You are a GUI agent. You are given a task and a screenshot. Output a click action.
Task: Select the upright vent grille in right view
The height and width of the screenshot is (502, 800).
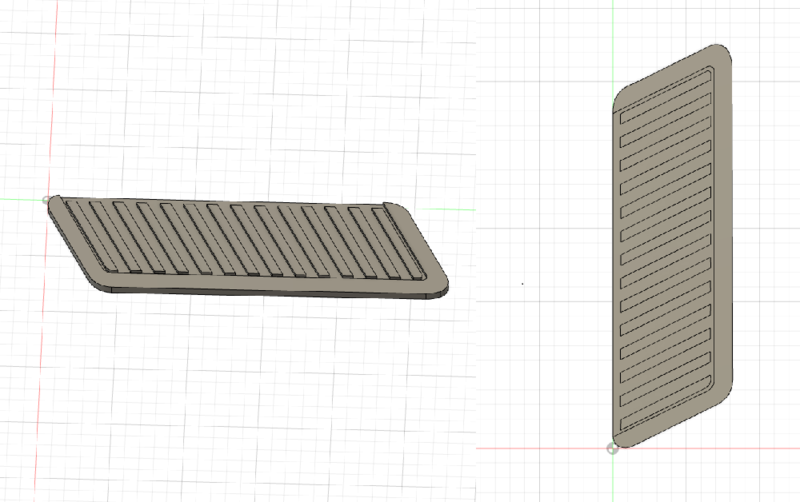click(672, 246)
